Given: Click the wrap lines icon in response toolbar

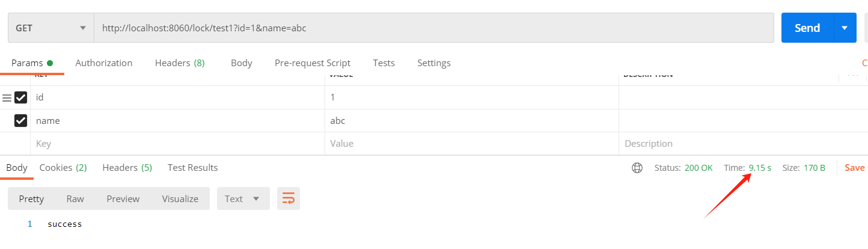Looking at the screenshot, I should click(289, 198).
